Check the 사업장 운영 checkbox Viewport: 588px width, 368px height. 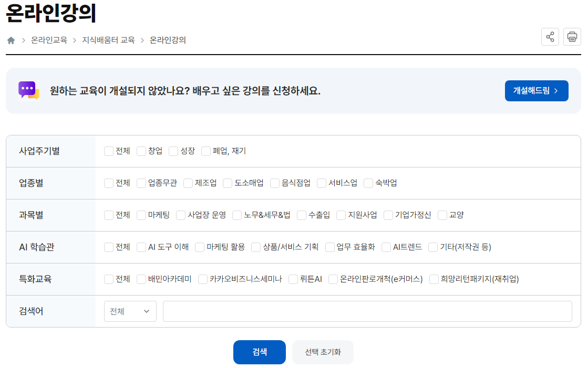coord(181,215)
